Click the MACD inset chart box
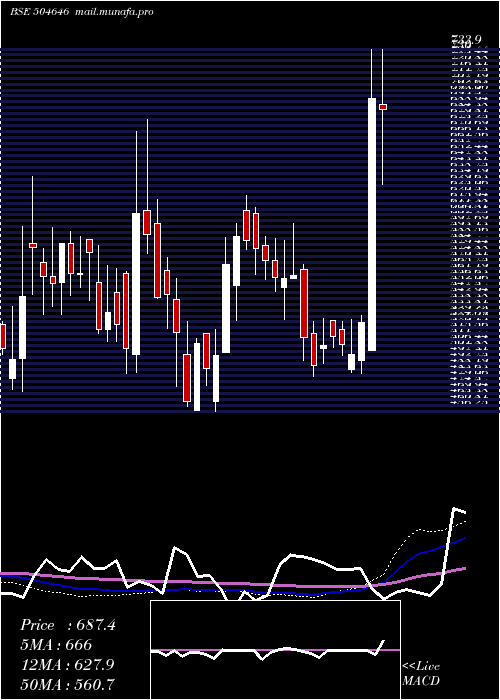The width and height of the screenshot is (500, 700). pos(275,650)
